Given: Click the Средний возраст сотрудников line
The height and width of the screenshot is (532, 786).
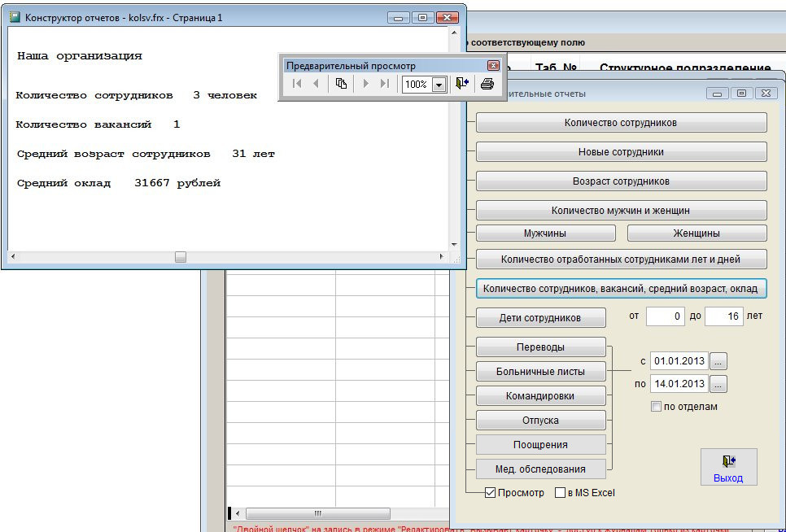Looking at the screenshot, I should [146, 155].
